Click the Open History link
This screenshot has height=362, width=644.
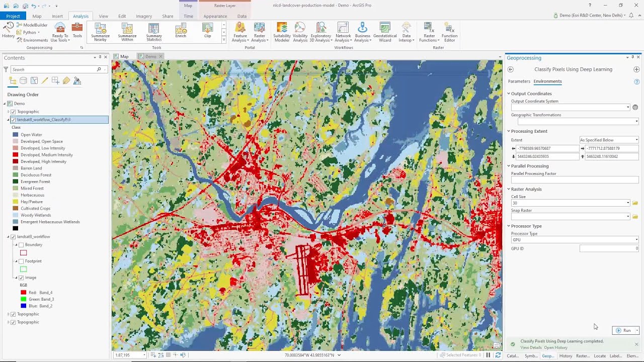555,347
